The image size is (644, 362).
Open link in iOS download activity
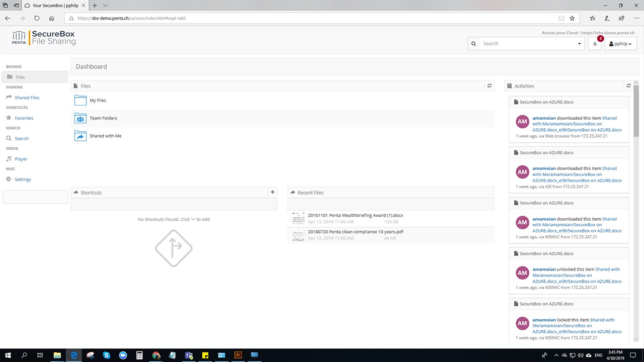click(577, 174)
